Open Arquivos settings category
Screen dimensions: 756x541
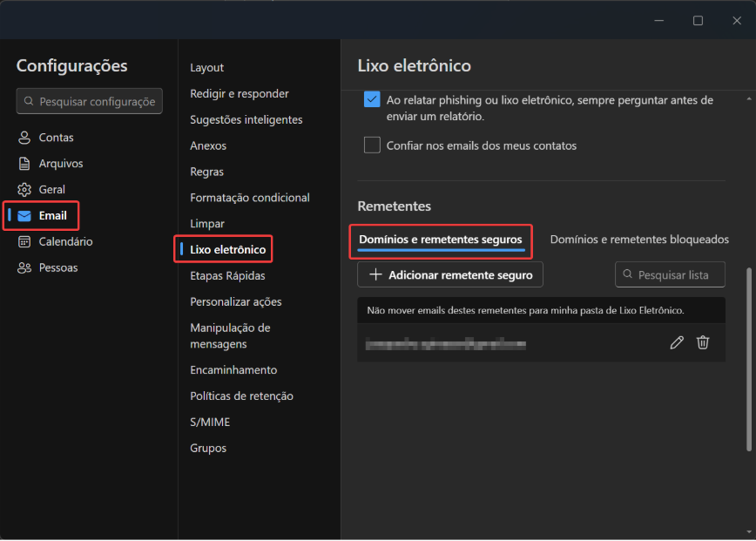(x=60, y=164)
